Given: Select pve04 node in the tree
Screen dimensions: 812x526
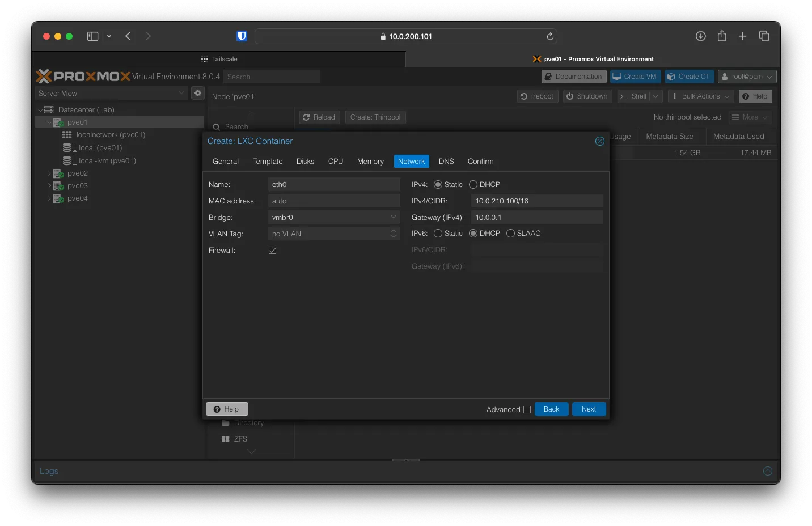Looking at the screenshot, I should [77, 198].
